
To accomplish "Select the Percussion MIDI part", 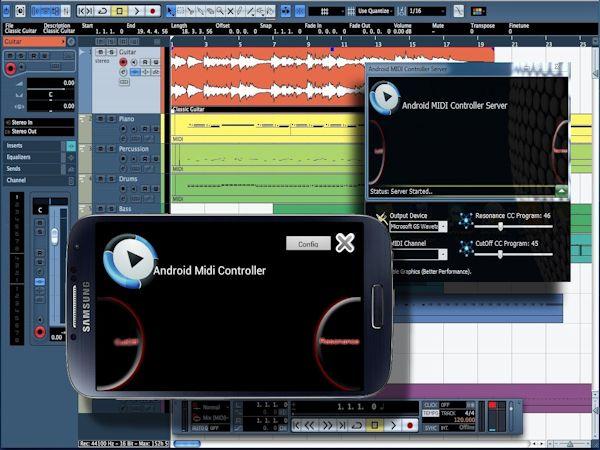I will 267,158.
